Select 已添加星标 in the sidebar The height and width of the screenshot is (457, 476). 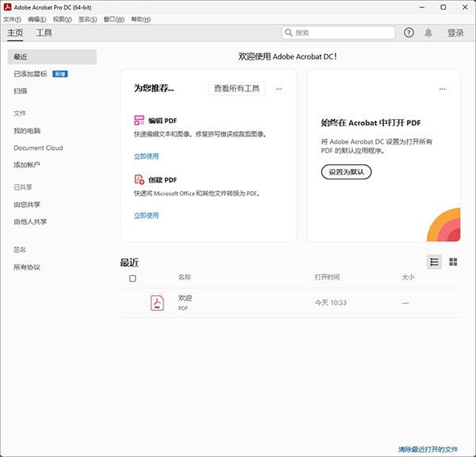point(30,74)
